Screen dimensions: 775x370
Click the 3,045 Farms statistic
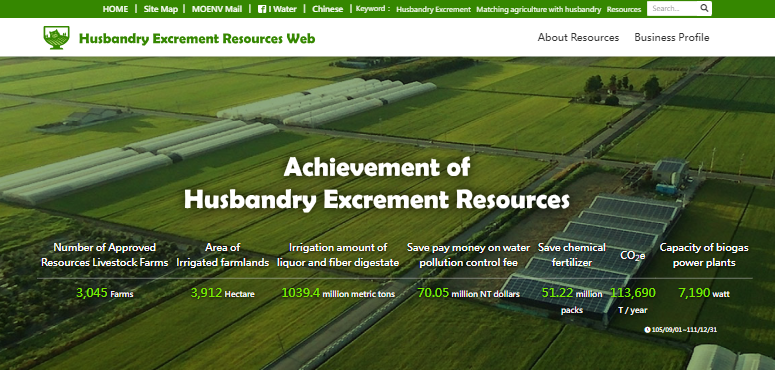click(105, 293)
